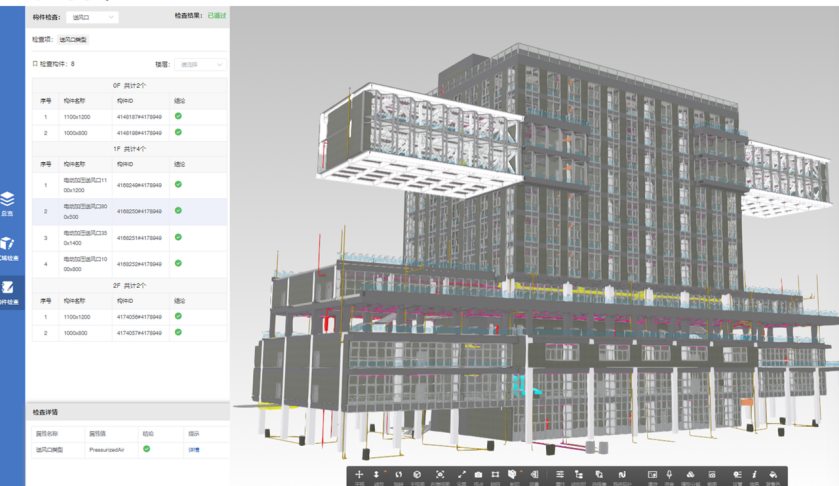Click the fullscreen diagonal arrows icon
The image size is (839, 486).
[x=462, y=475]
